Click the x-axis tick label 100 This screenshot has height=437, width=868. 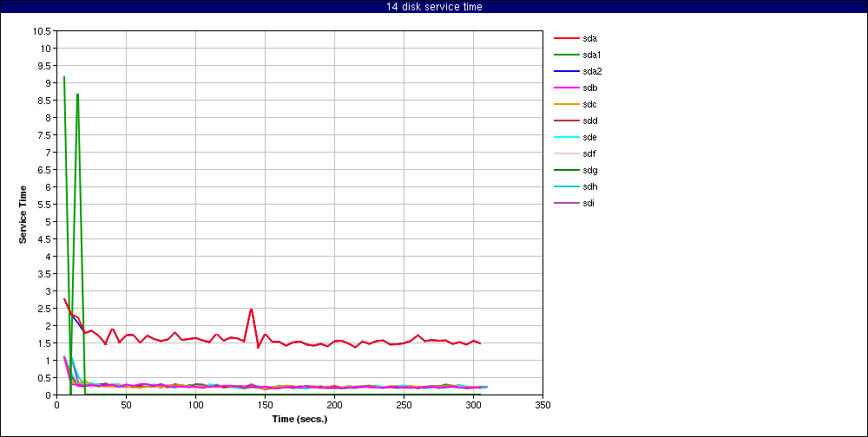(195, 405)
